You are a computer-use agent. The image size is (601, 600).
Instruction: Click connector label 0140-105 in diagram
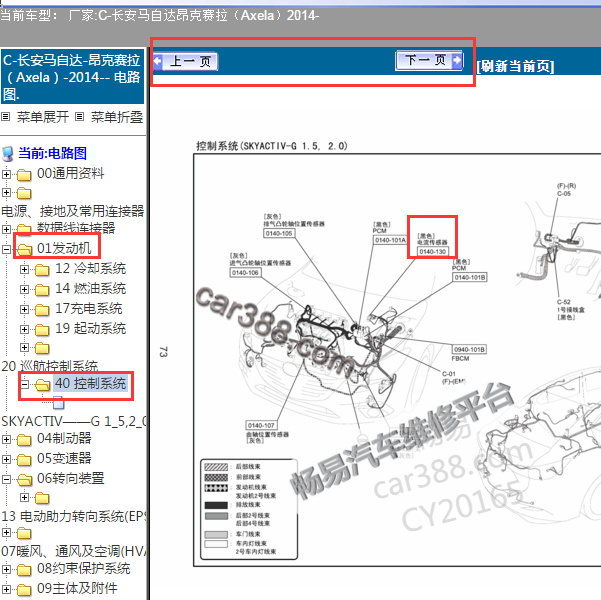(x=279, y=233)
